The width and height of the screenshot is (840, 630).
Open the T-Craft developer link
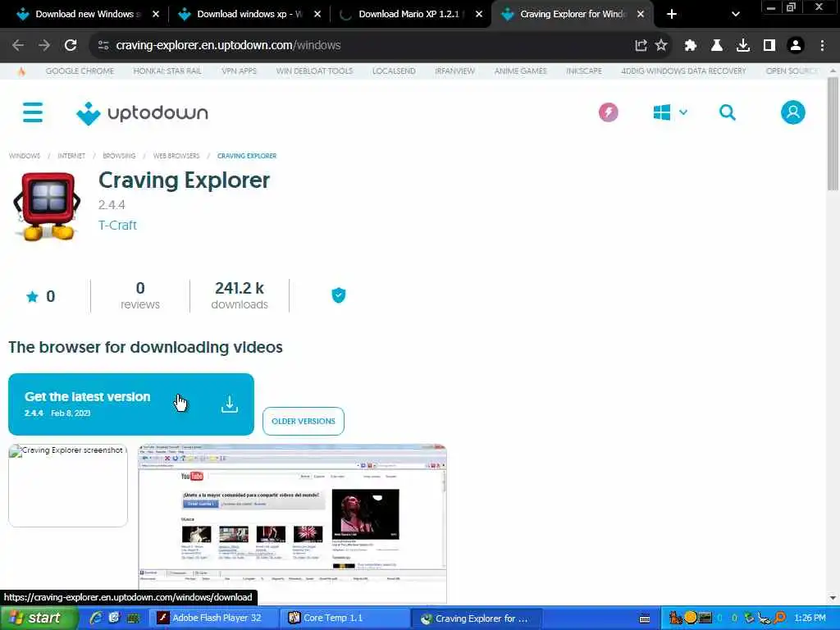117,225
